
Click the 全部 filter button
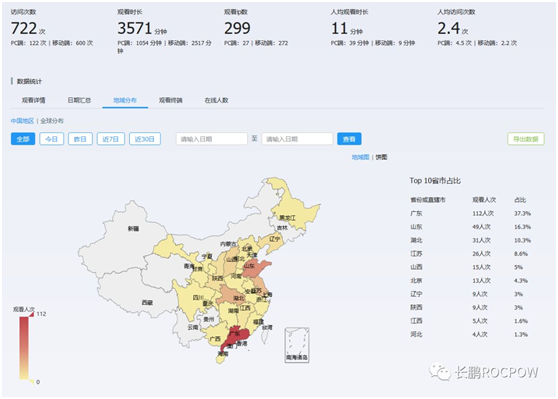tap(23, 139)
